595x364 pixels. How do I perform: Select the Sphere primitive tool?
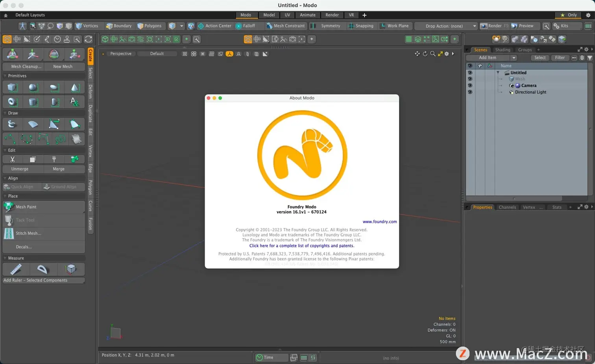click(33, 87)
